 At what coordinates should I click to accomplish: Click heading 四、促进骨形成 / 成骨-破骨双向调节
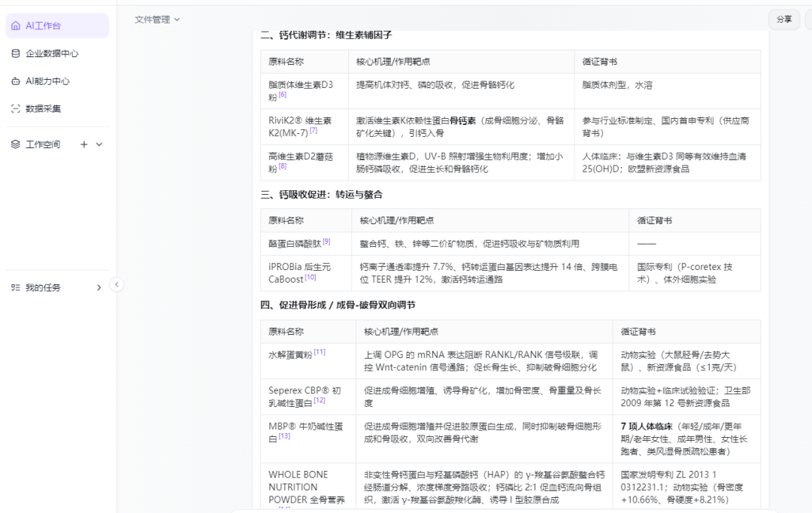pos(338,305)
